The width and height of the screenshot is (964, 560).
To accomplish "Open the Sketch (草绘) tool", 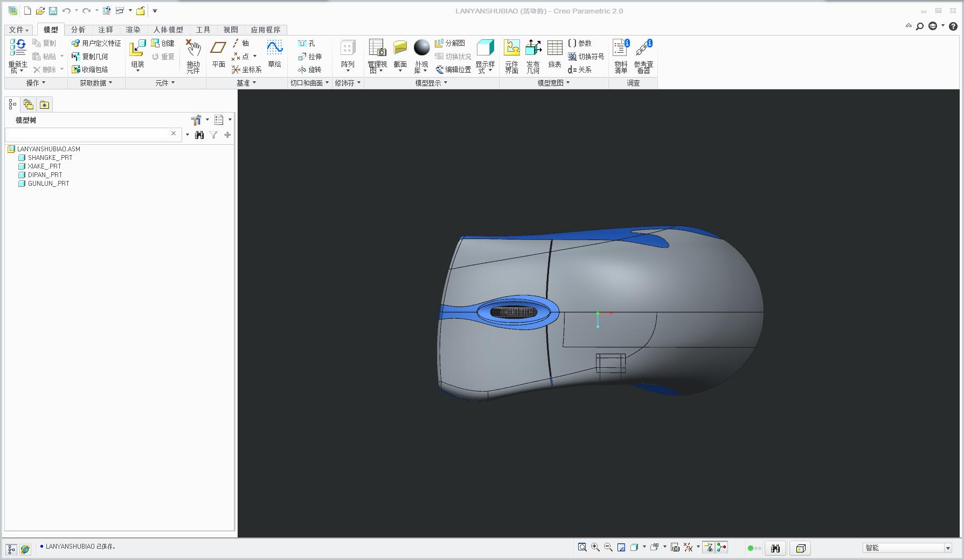I will (275, 47).
